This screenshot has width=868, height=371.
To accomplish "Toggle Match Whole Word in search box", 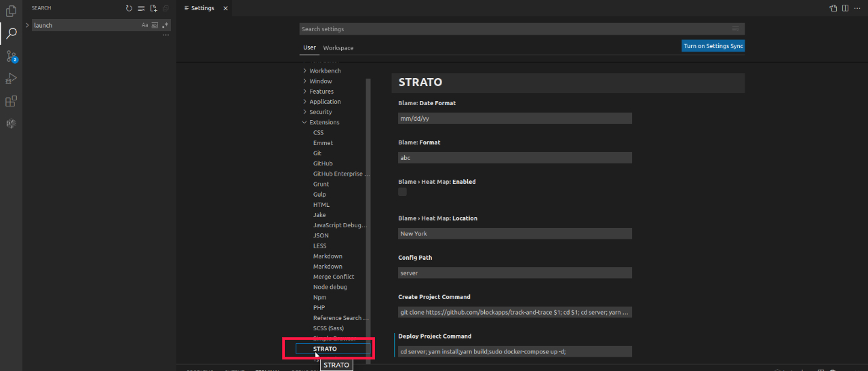I will (155, 25).
